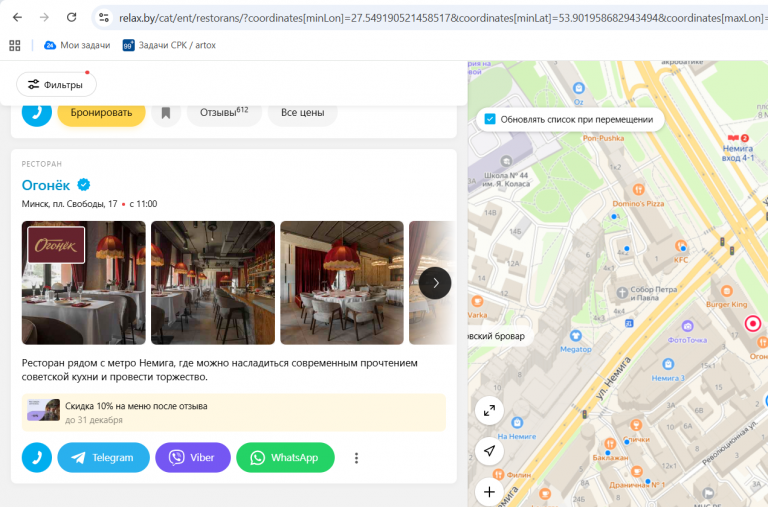Open Отзывы 612 reviews

(x=224, y=113)
